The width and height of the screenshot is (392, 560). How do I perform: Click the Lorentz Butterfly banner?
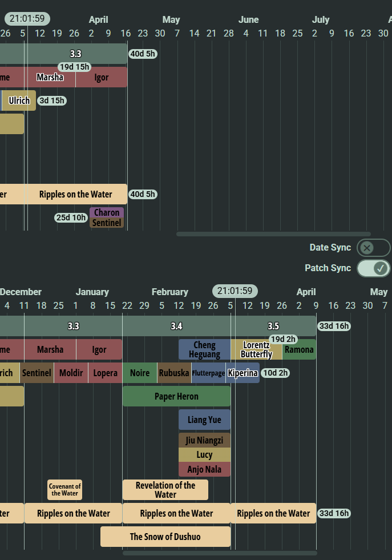[256, 349]
